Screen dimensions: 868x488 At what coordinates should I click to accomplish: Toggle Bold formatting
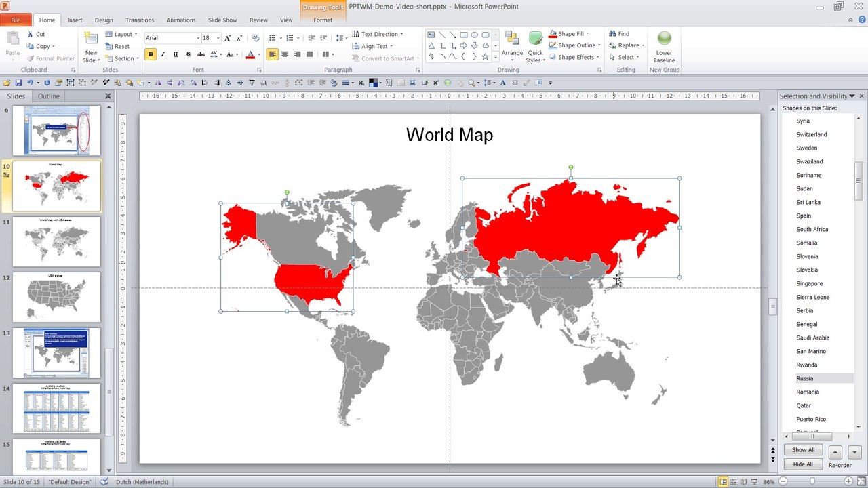151,54
